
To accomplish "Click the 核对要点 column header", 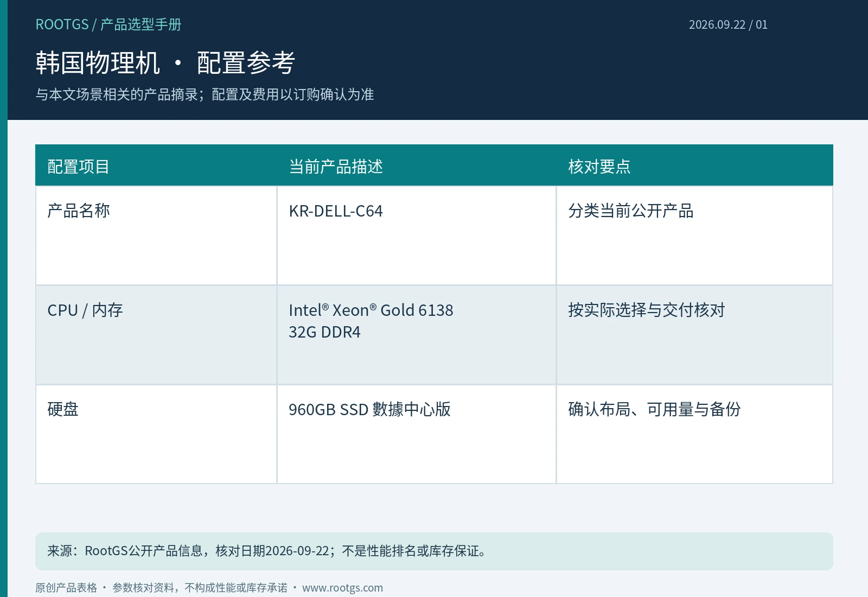I will (x=599, y=166).
